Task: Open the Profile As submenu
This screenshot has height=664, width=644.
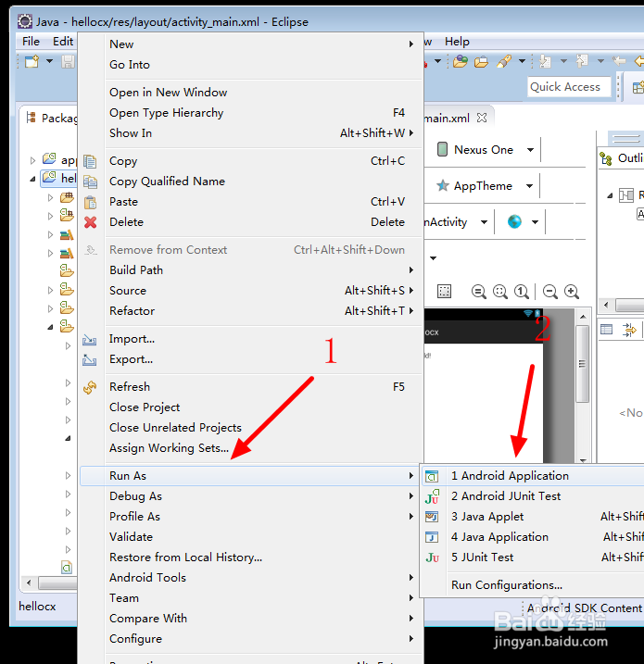Action: click(x=252, y=517)
